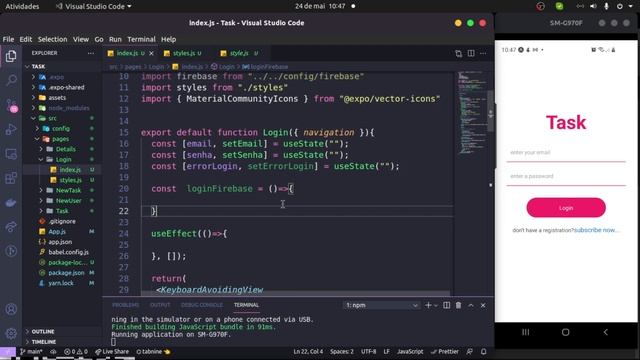Open Accounts menu in activity bar
The height and width of the screenshot is (360, 640).
pos(11,309)
